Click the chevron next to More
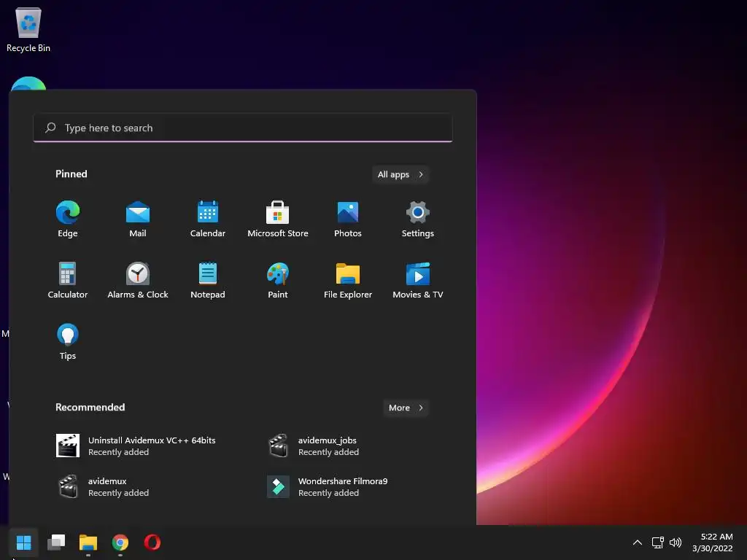The height and width of the screenshot is (560, 747). pyautogui.click(x=421, y=408)
